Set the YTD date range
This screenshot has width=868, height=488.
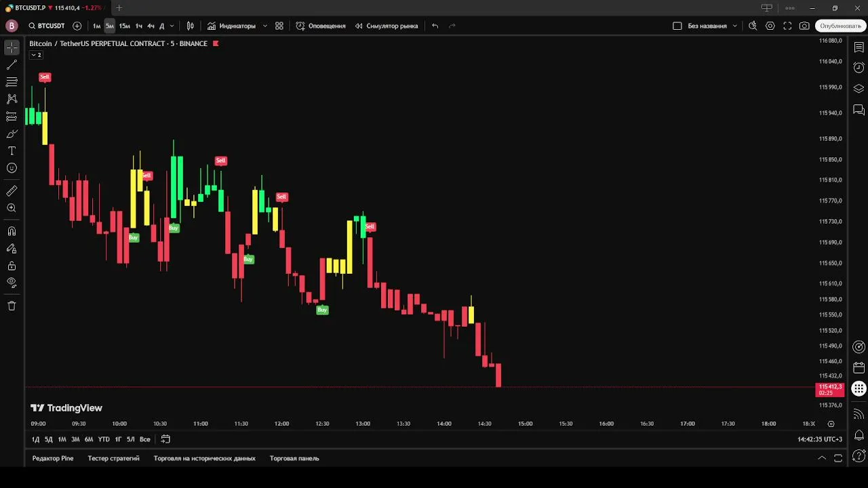pos(104,439)
